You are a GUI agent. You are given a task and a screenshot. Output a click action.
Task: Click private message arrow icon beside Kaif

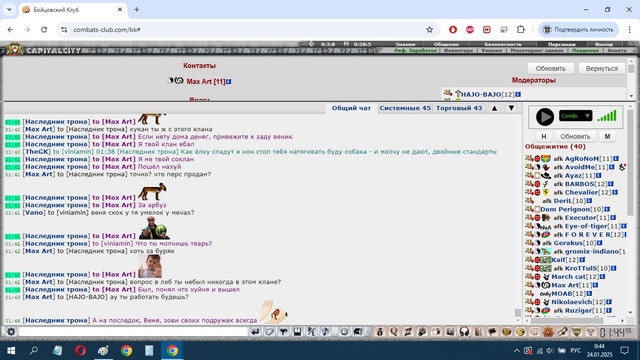click(529, 260)
